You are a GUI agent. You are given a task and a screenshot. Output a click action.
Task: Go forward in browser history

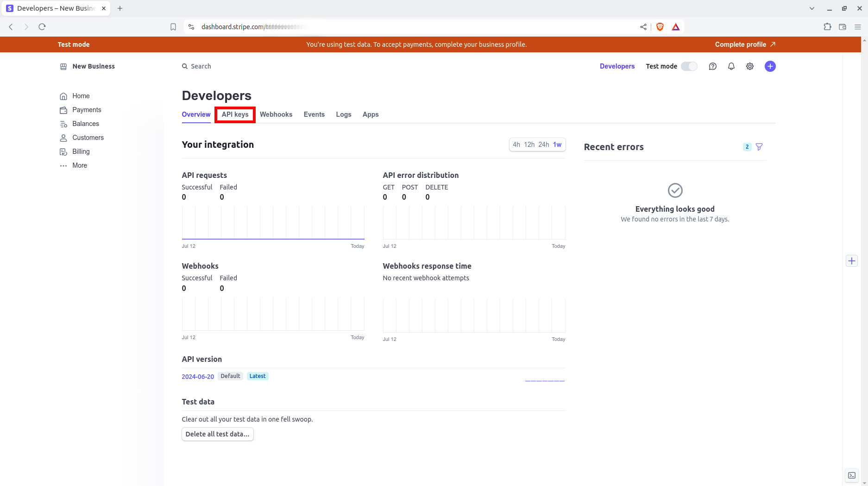26,27
